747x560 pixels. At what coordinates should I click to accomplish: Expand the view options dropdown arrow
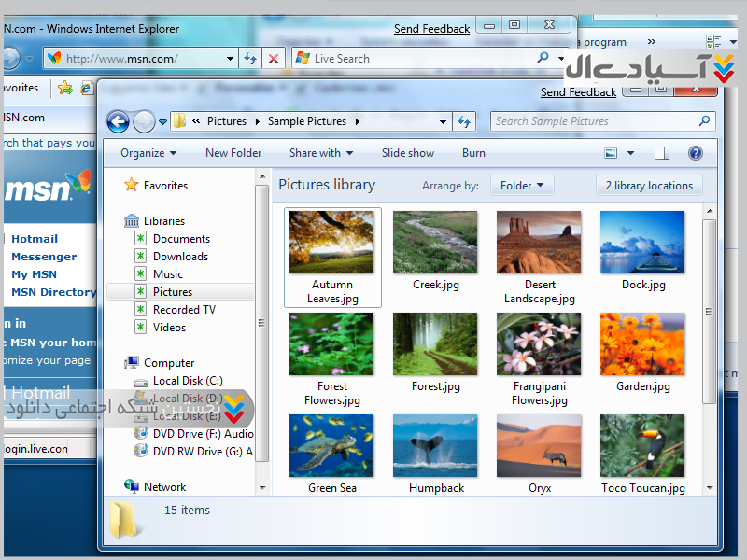coord(630,153)
